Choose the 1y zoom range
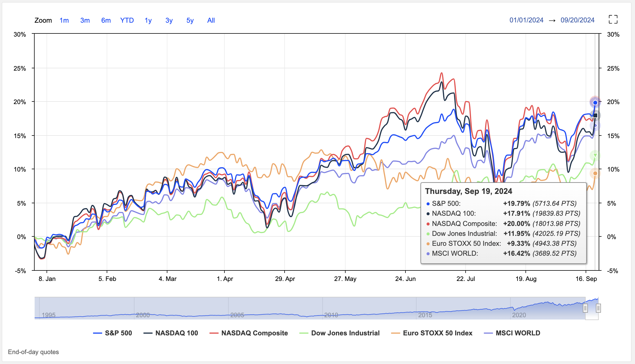Screen dimensions: 635x364 coord(148,20)
